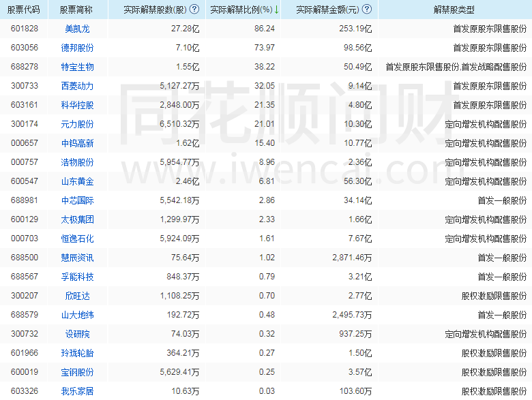The width and height of the screenshot is (532, 400).
Task: Open stock link 宝钢股份
Action: [77, 372]
